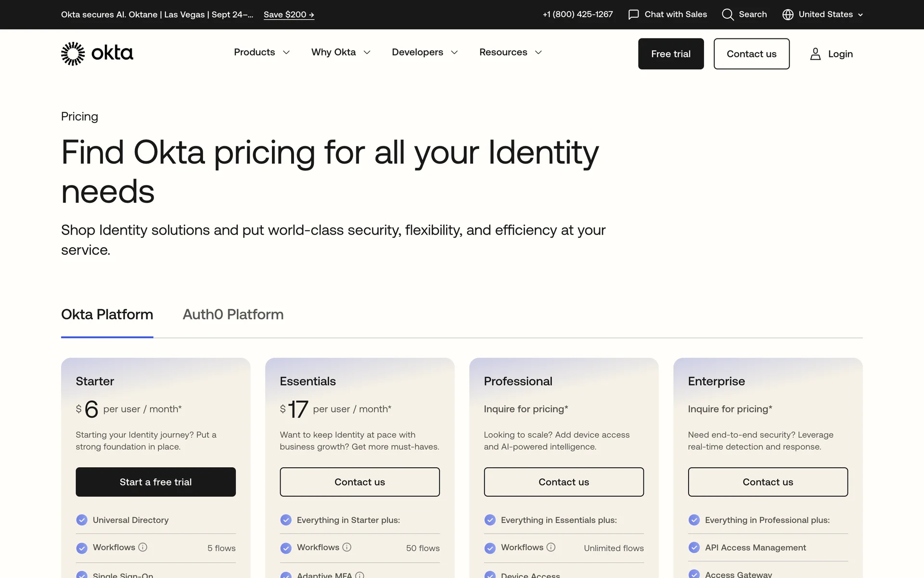The height and width of the screenshot is (578, 924).
Task: Click the Free trial button
Action: (670, 54)
